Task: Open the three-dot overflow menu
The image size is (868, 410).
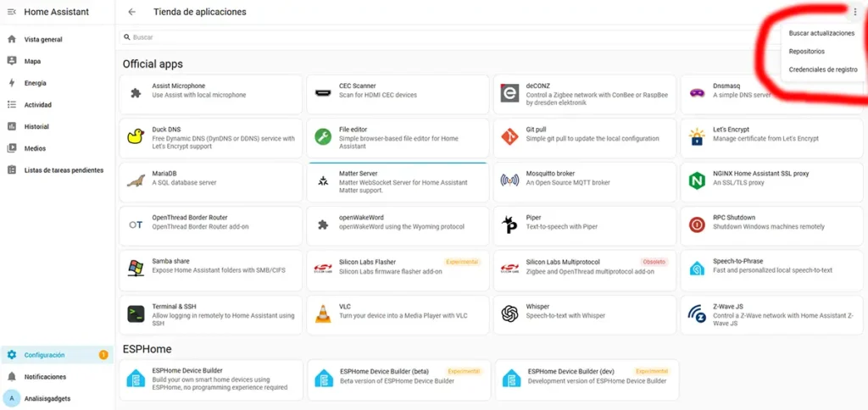Action: 854,12
